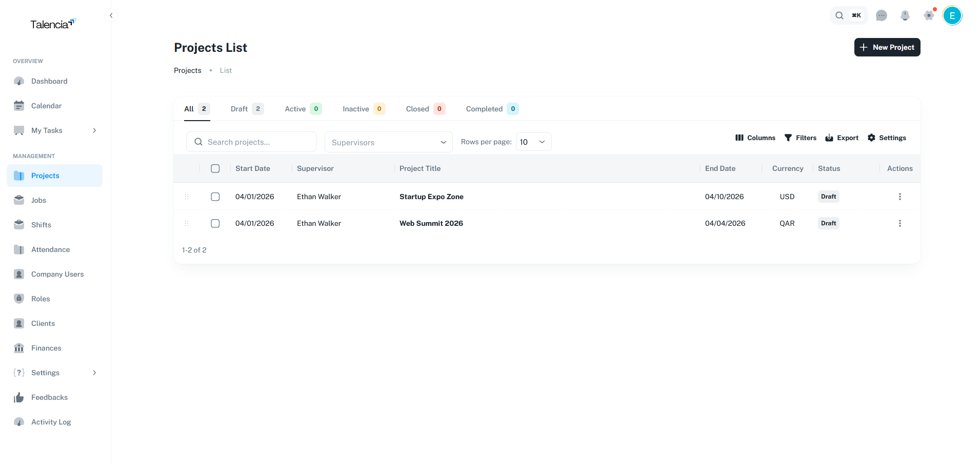Open the Web Summit 2026 project link
Image resolution: width=980 pixels, height=464 pixels.
pos(431,223)
